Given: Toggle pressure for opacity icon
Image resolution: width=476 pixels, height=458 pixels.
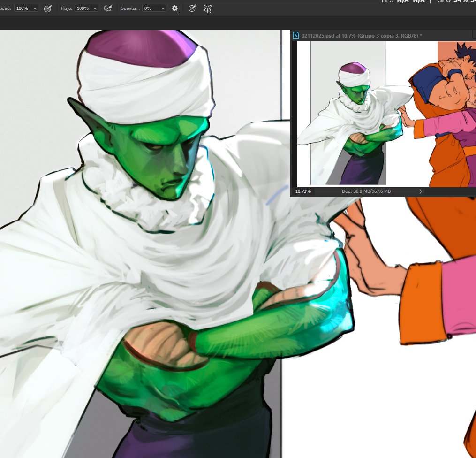Looking at the screenshot, I should tap(48, 8).
